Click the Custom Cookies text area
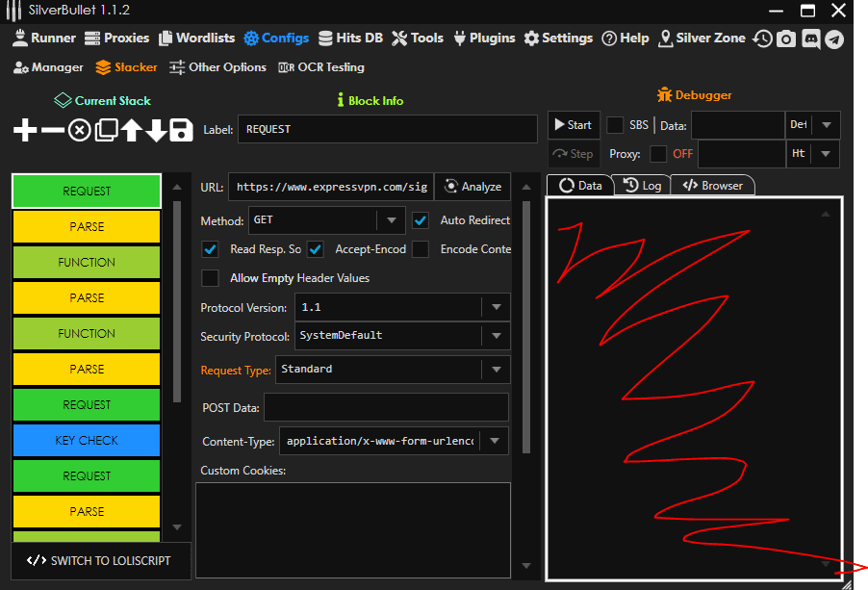 click(x=353, y=530)
